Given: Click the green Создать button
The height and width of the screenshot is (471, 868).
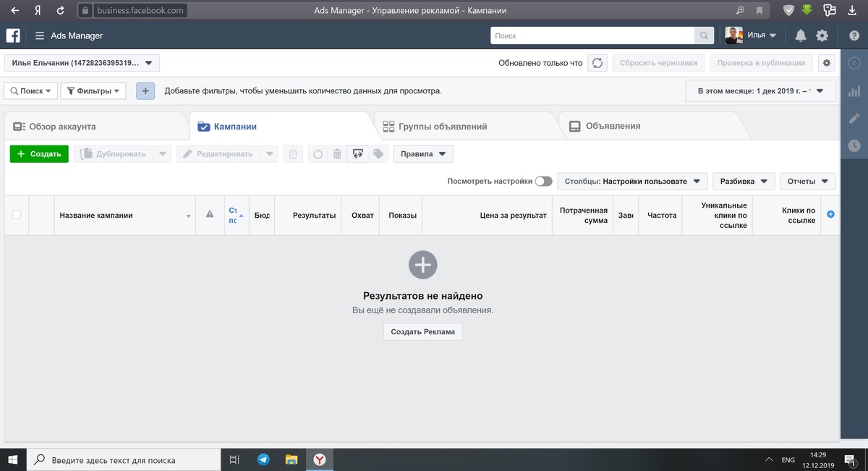Looking at the screenshot, I should pos(39,154).
